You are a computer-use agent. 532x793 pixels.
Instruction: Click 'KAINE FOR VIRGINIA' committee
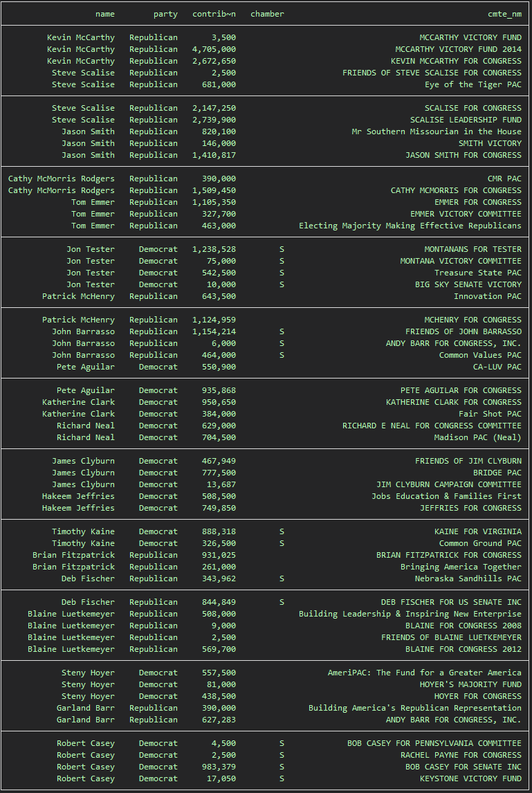(478, 531)
